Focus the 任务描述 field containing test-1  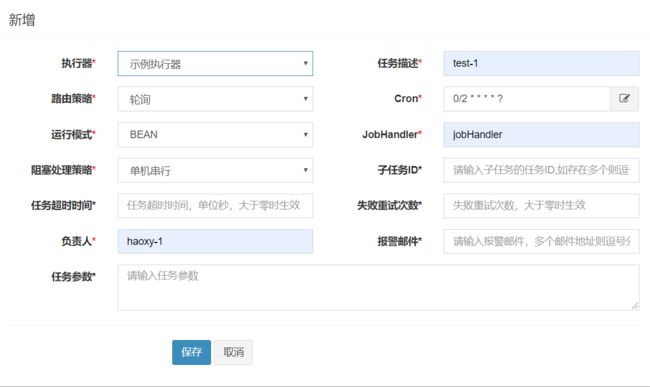541,63
